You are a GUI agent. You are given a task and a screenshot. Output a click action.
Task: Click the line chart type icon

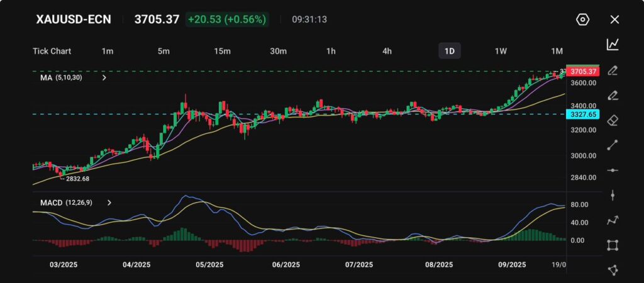click(x=613, y=44)
